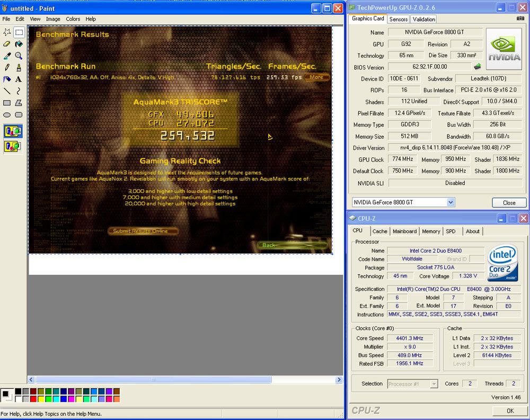
Task: Click the NVIDIA logo in GPU-Z
Action: click(504, 49)
